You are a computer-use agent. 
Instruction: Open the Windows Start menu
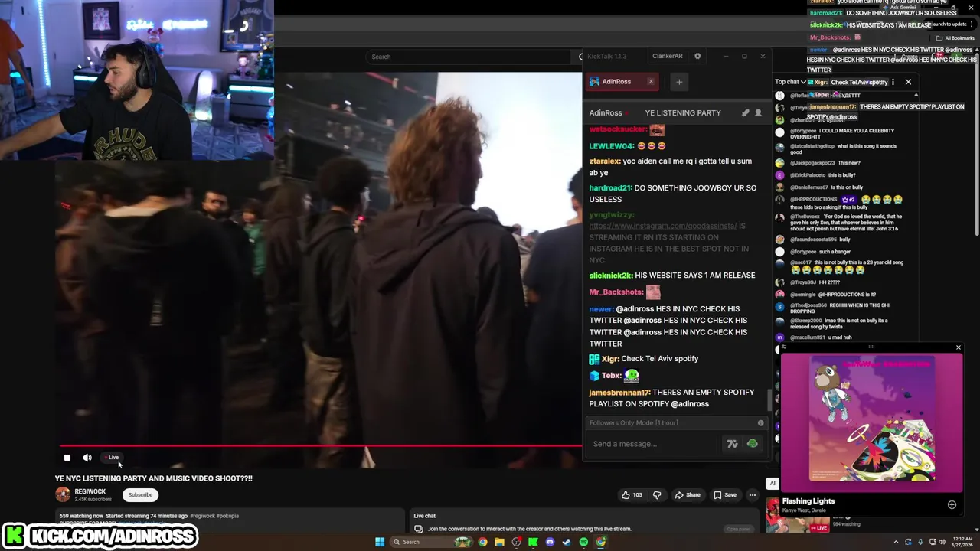[380, 542]
